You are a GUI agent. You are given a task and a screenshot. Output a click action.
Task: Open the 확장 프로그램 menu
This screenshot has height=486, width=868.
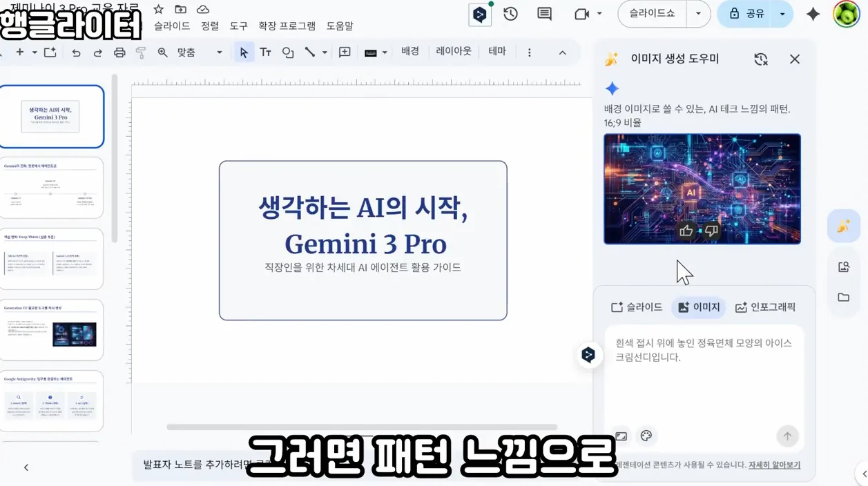(x=287, y=26)
